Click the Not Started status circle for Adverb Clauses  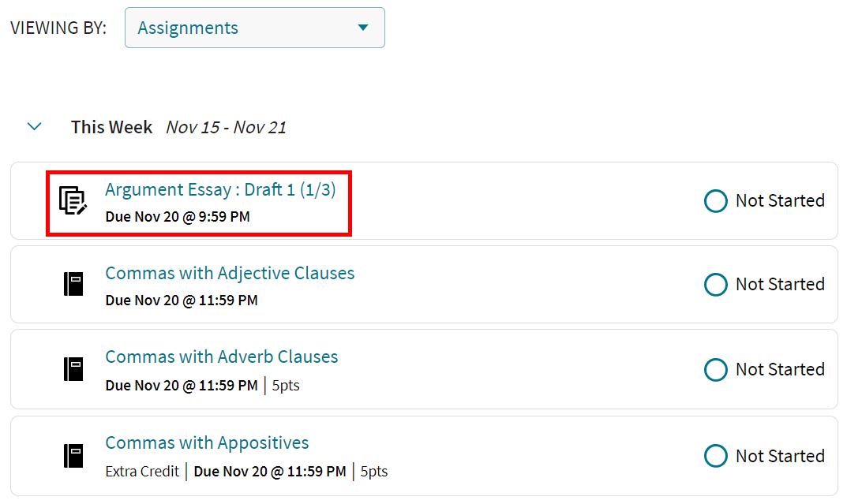click(x=715, y=369)
